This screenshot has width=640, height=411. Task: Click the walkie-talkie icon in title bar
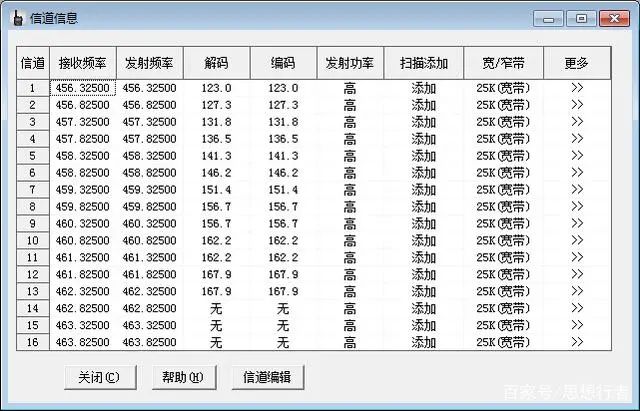tap(18, 18)
